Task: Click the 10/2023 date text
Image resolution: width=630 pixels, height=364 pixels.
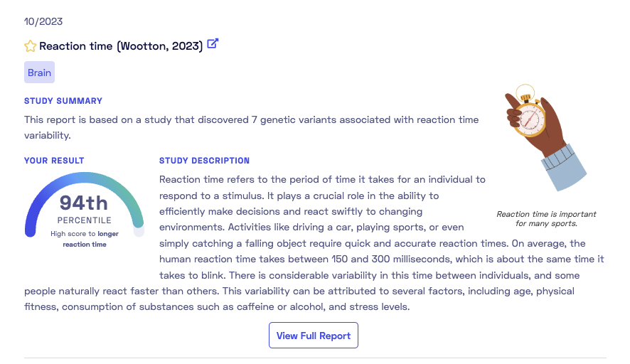Action: pyautogui.click(x=43, y=22)
